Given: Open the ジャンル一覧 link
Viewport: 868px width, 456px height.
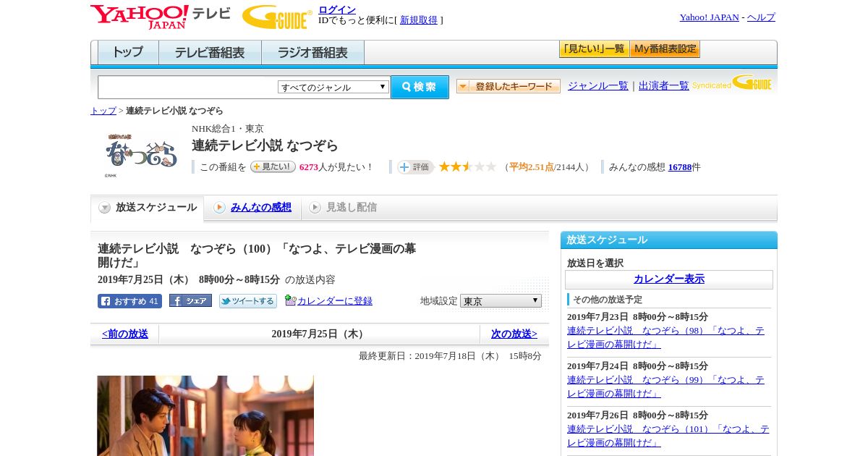Looking at the screenshot, I should pos(598,85).
